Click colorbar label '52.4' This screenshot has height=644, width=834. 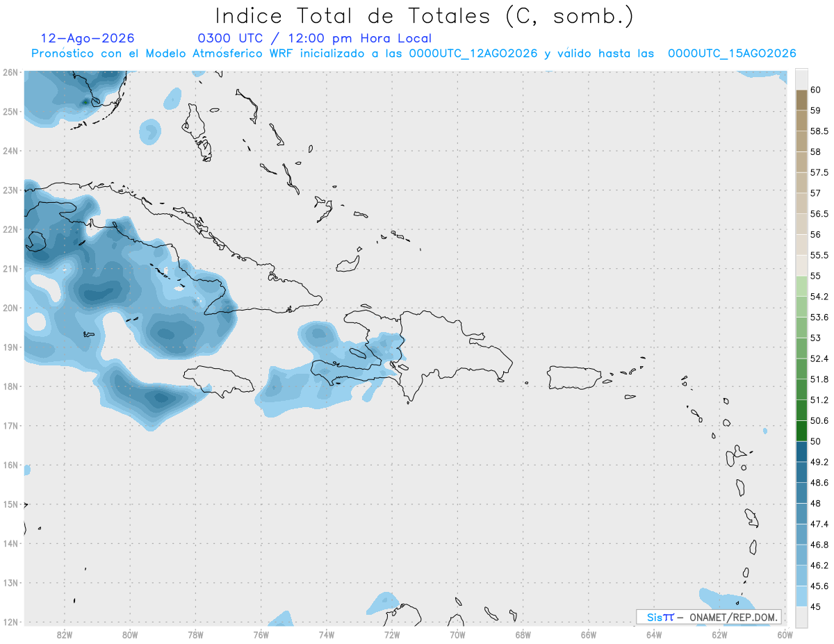[x=819, y=358]
